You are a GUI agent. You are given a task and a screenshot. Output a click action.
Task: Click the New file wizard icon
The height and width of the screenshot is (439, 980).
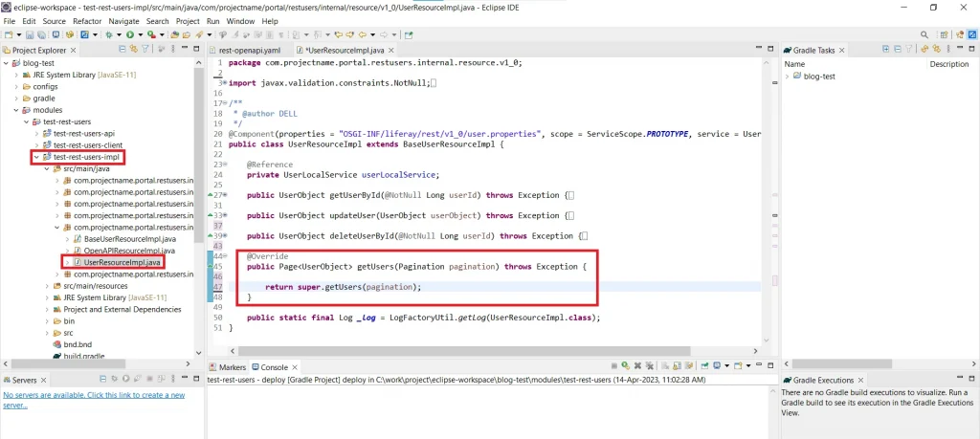[8, 35]
